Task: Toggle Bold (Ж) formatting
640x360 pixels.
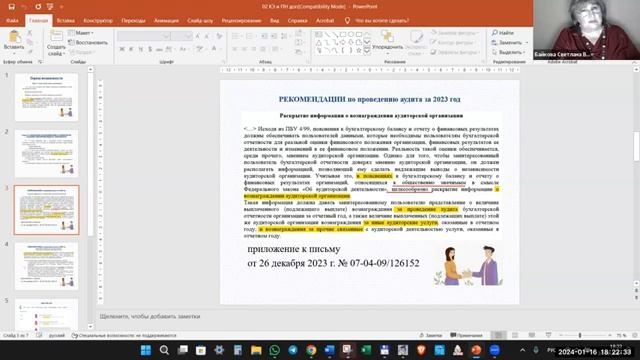Action: (122, 49)
